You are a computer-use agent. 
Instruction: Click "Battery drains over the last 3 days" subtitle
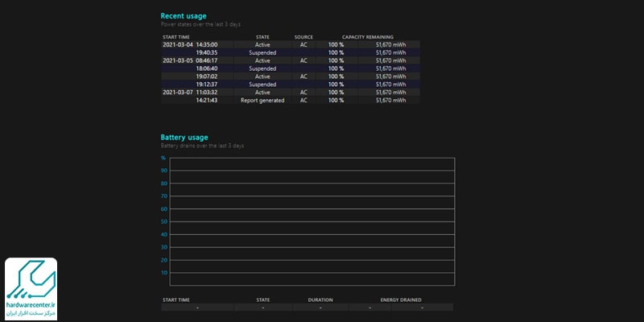(x=202, y=146)
